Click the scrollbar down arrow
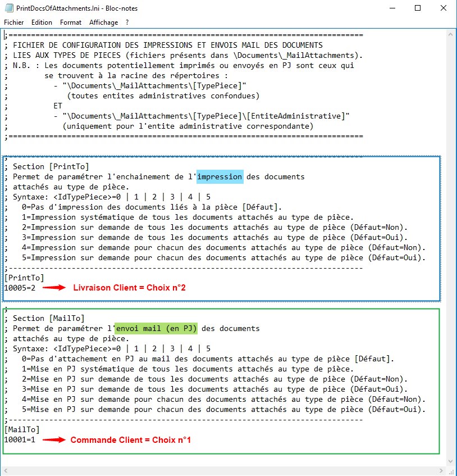Viewport: 457px width, 476px height. [451, 470]
